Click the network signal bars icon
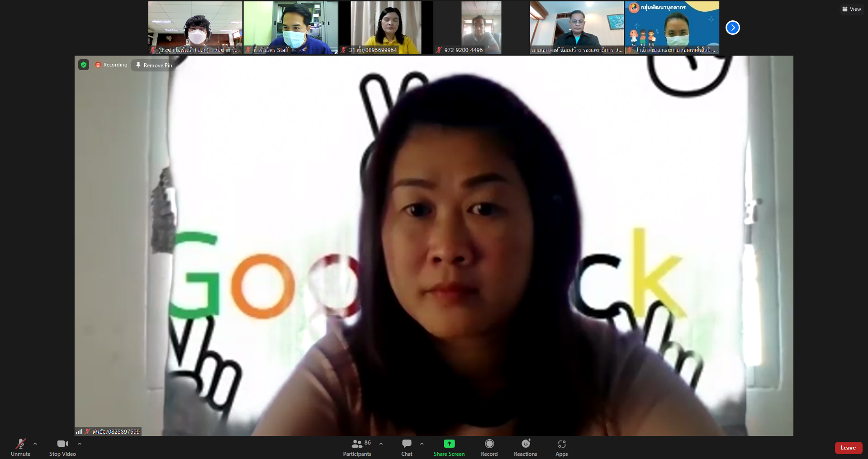The image size is (868, 459). (x=79, y=431)
